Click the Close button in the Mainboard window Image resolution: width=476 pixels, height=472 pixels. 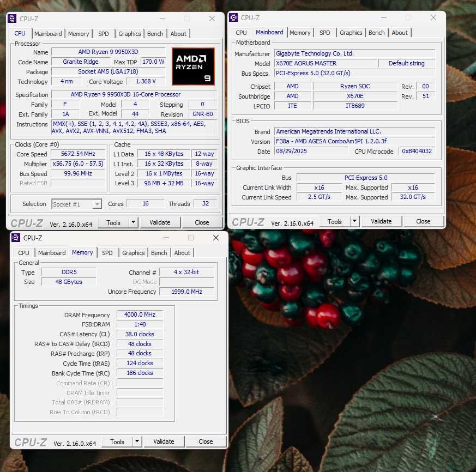[x=423, y=221]
